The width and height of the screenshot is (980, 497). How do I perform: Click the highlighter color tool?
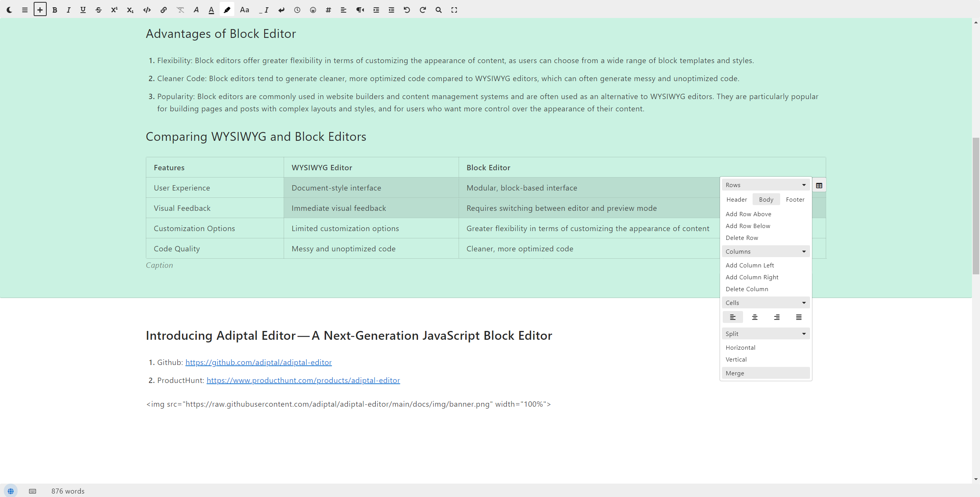coord(227,10)
